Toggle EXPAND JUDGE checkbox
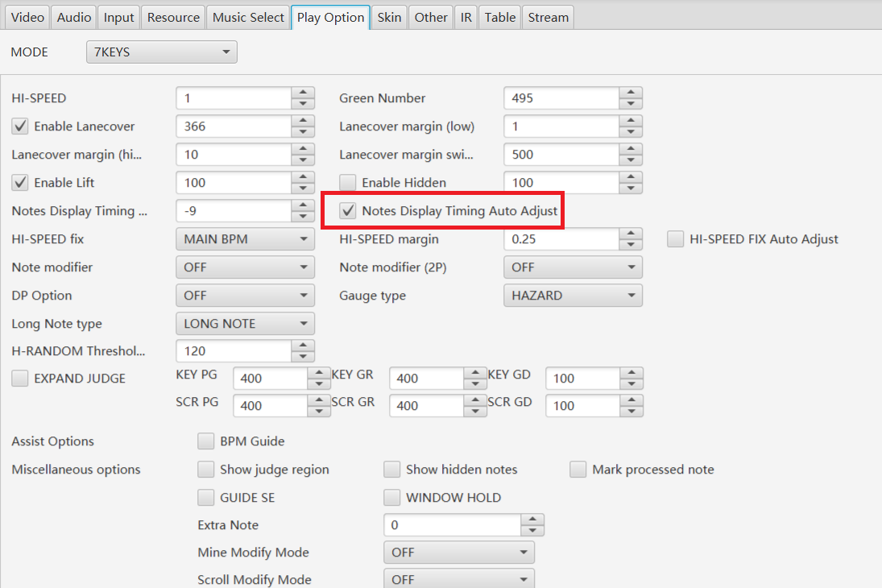Image resolution: width=882 pixels, height=588 pixels. pos(20,378)
